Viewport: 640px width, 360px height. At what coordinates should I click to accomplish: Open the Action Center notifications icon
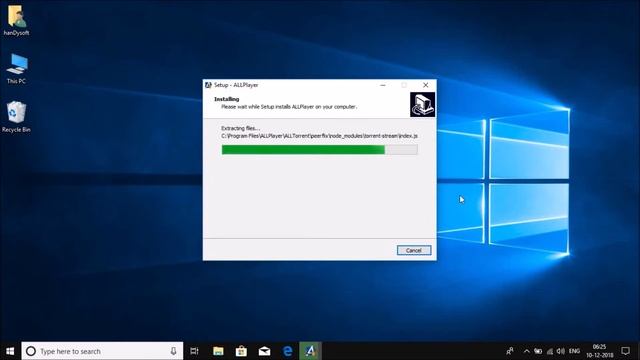pos(626,351)
